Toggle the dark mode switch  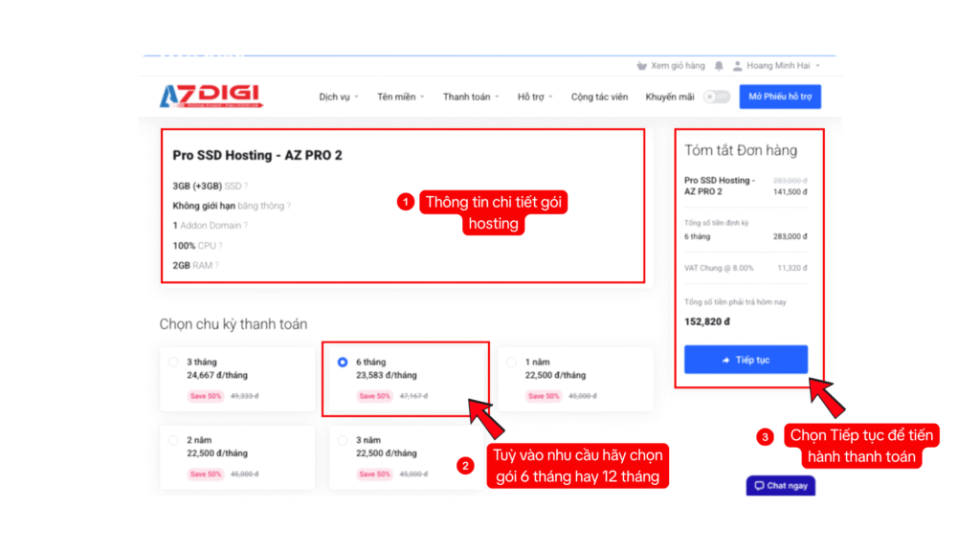(x=716, y=97)
